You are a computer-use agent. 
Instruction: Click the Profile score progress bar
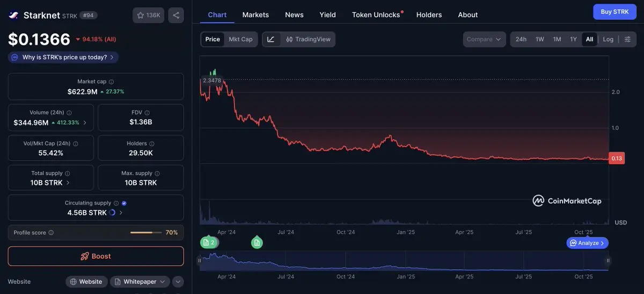coord(146,233)
